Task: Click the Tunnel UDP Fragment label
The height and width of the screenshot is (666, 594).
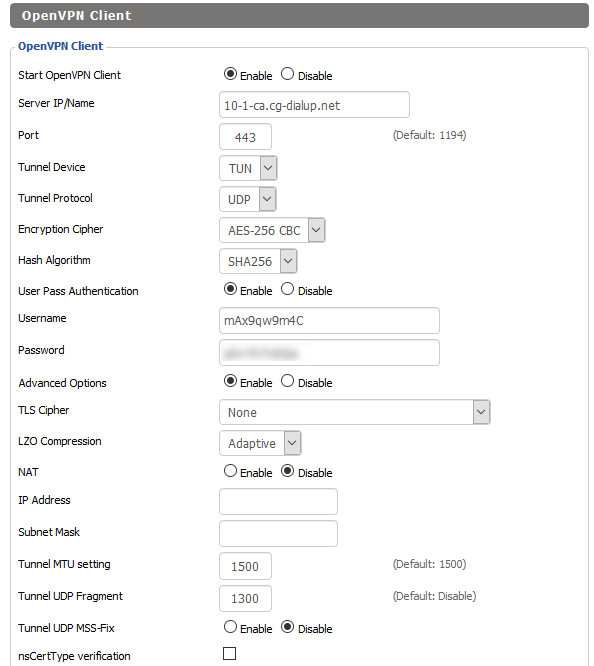Action: pyautogui.click(x=71, y=596)
